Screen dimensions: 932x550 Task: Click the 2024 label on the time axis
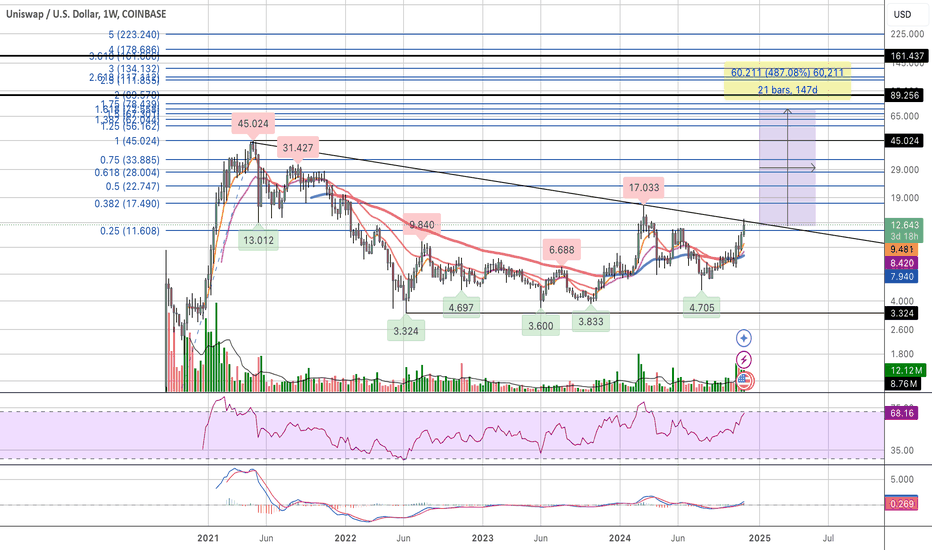point(620,538)
